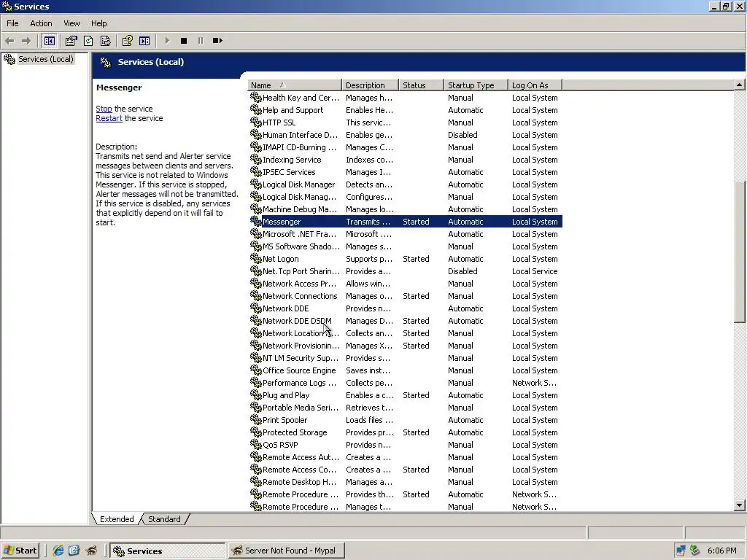Select the IPSEC Services row

click(x=405, y=172)
